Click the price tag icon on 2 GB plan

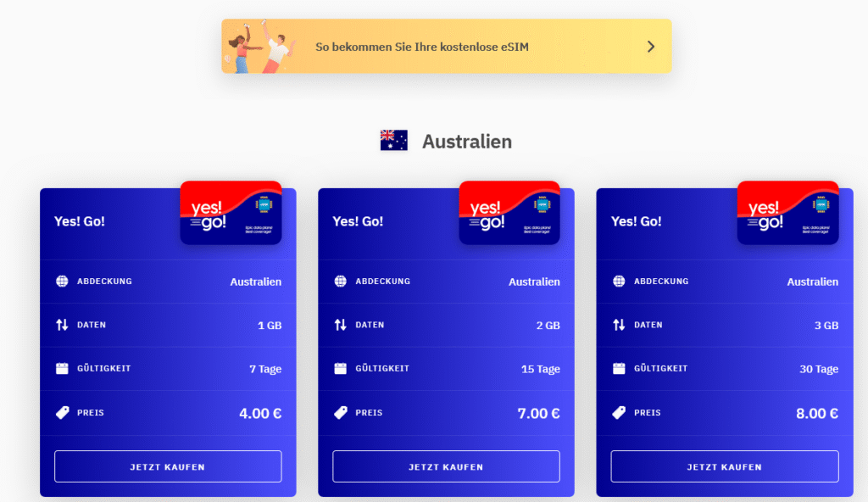pos(340,412)
